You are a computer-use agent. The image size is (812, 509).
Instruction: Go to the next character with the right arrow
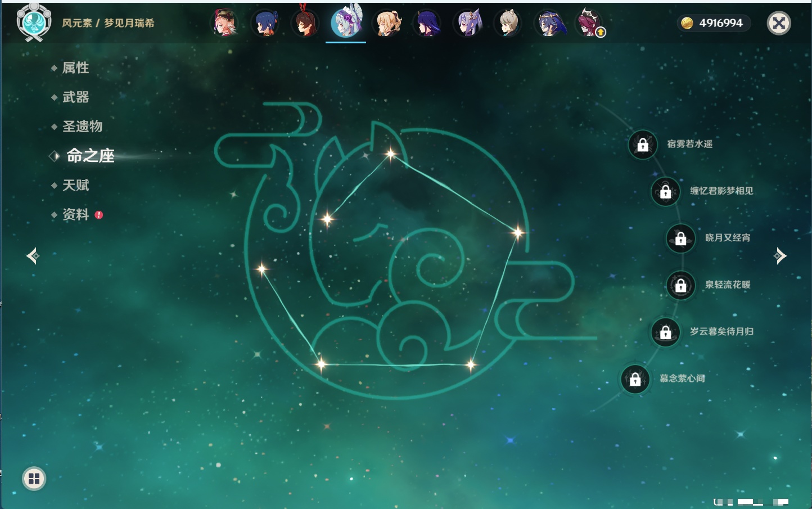coord(780,256)
